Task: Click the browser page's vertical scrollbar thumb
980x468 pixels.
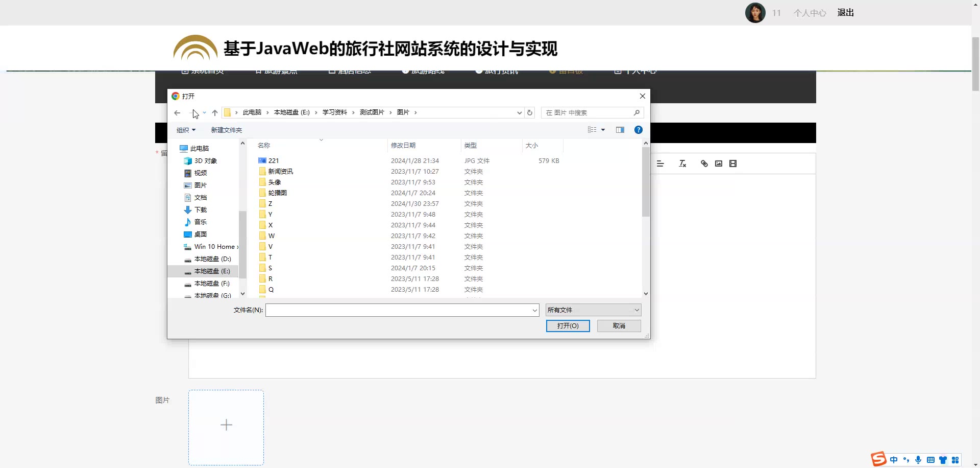Action: (975, 64)
